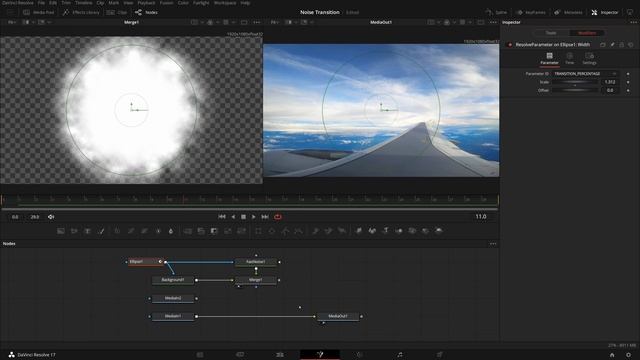Play the composition forward
The height and width of the screenshot is (360, 640).
pos(254,217)
